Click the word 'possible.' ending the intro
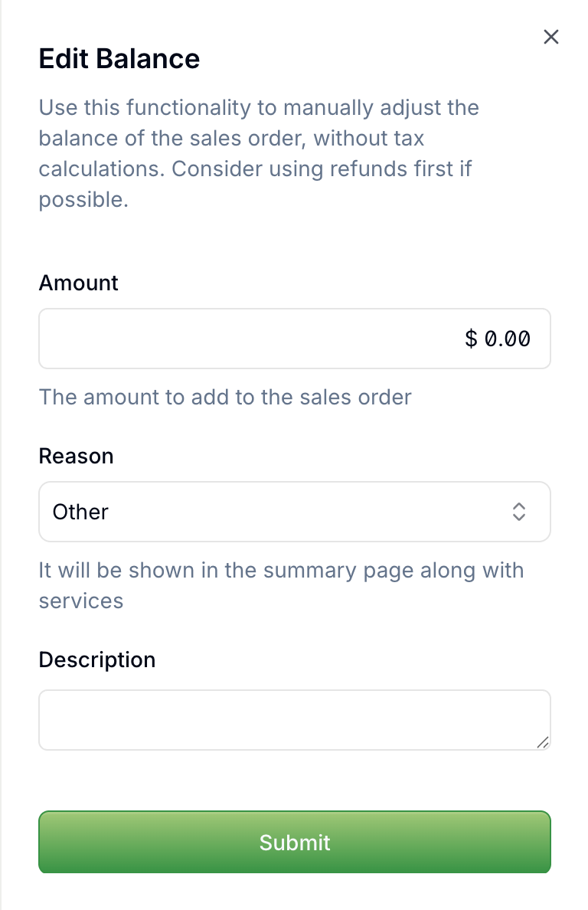Screen dimensions: 588x910 [83, 200]
